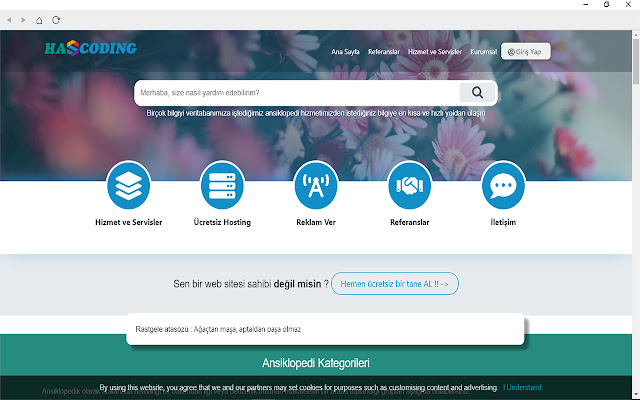Click the Rastgele atasözü proverb text
This screenshot has width=640, height=400.
point(218,329)
